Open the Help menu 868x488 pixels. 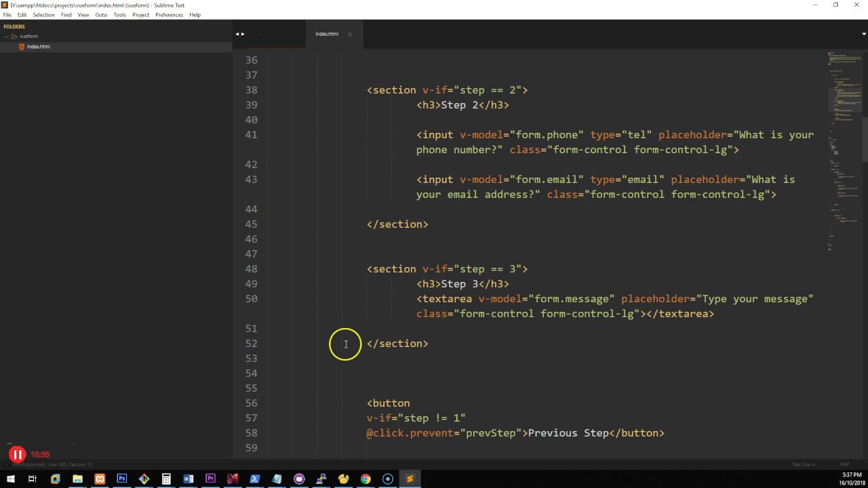pyautogui.click(x=195, y=15)
